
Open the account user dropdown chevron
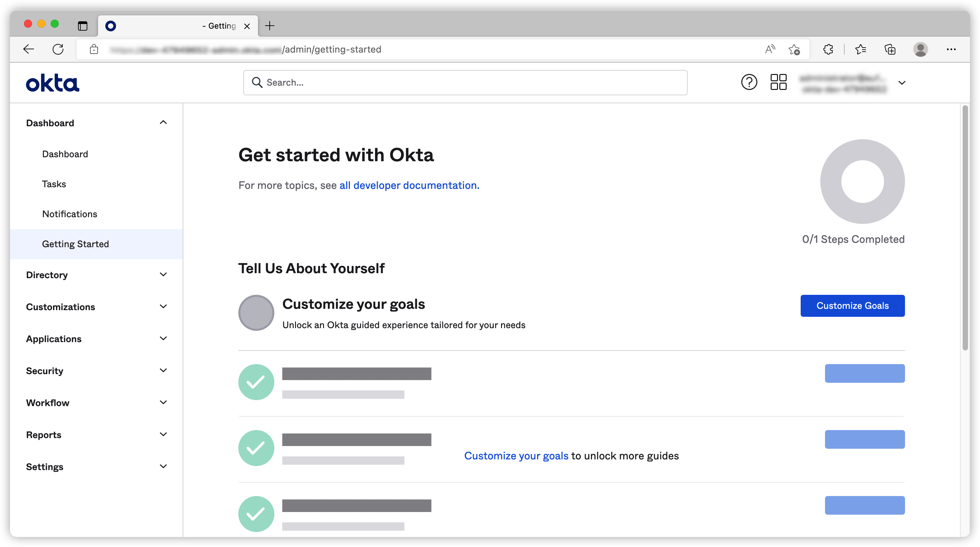pos(902,83)
